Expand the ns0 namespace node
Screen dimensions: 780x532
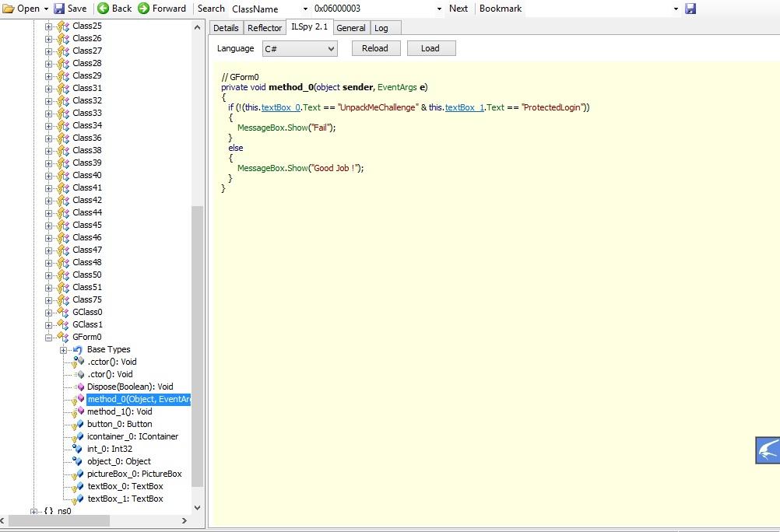(x=34, y=511)
